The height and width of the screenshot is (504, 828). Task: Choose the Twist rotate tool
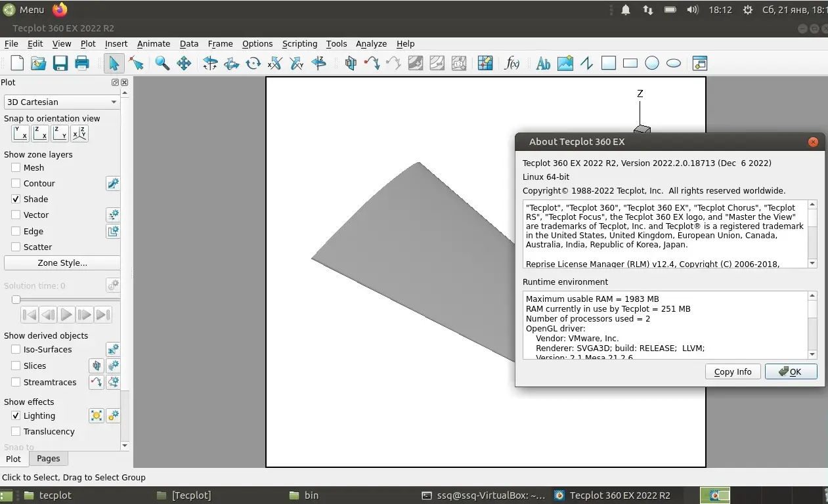pos(253,64)
